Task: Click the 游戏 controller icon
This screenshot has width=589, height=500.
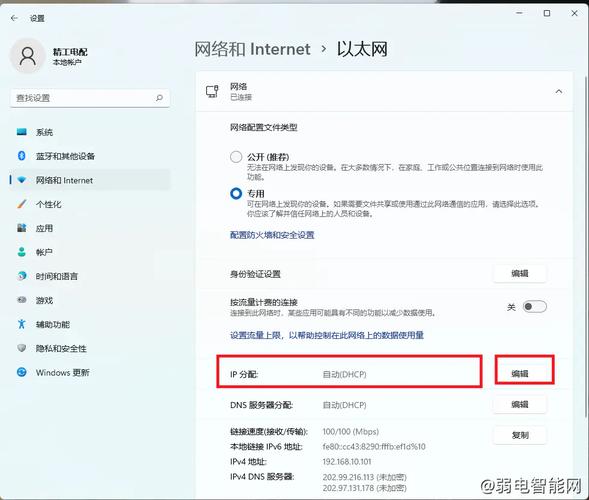Action: pos(22,300)
